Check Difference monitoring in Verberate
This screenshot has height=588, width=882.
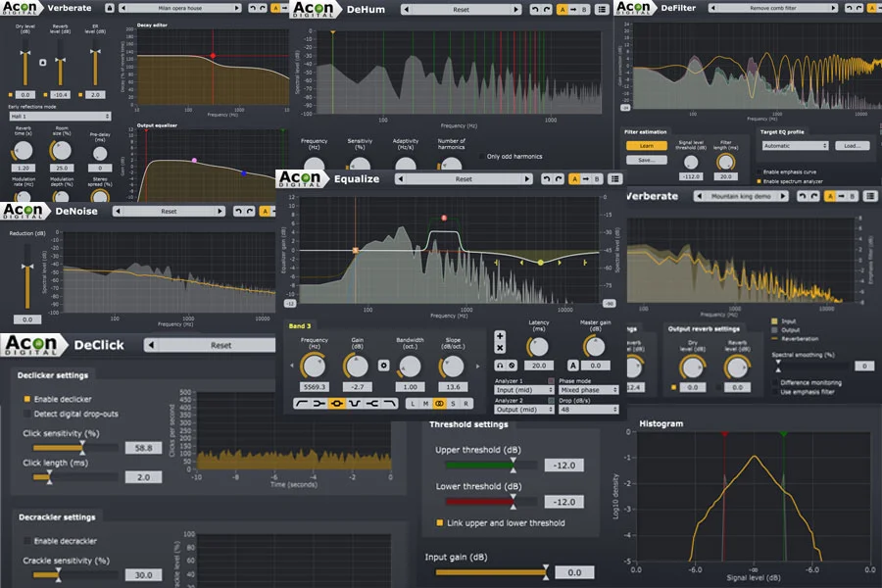pyautogui.click(x=774, y=382)
